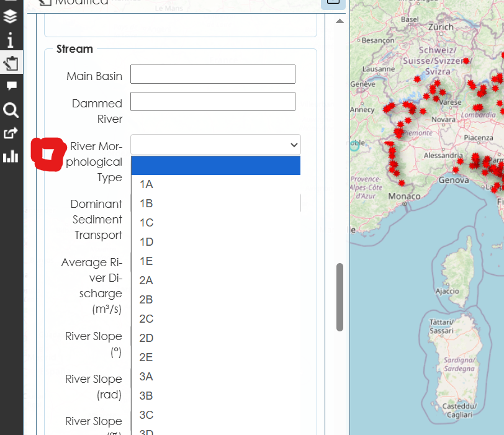Choose option 1A from the list
Screen dimensions: 504x435
pyautogui.click(x=146, y=184)
